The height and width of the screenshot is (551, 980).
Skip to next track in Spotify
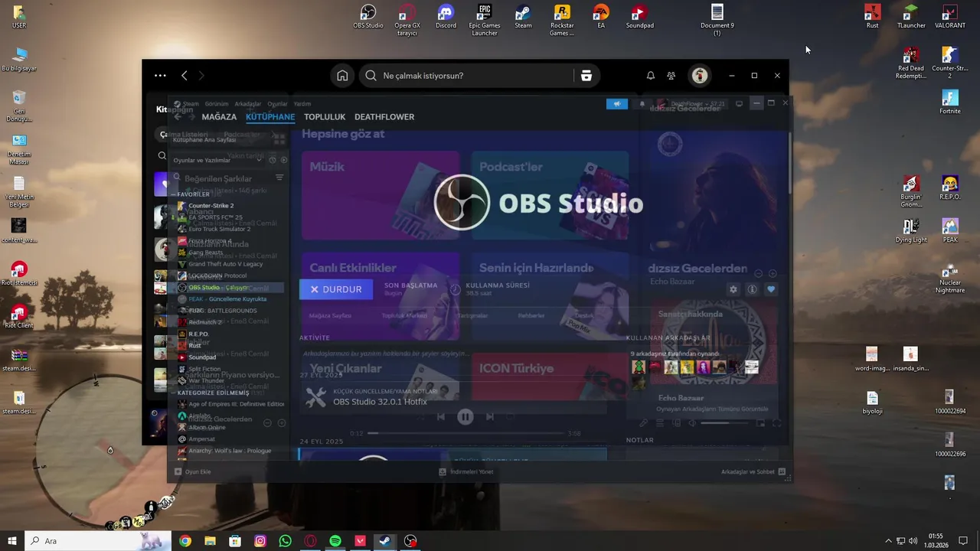click(490, 417)
